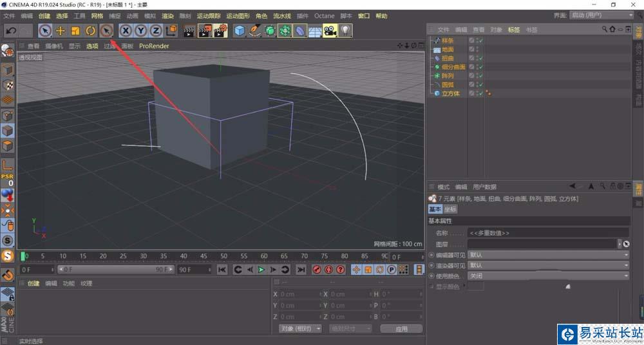Toggle the green checkmark for 扭曲 object
Screen dimensions: 644x345
coord(480,59)
